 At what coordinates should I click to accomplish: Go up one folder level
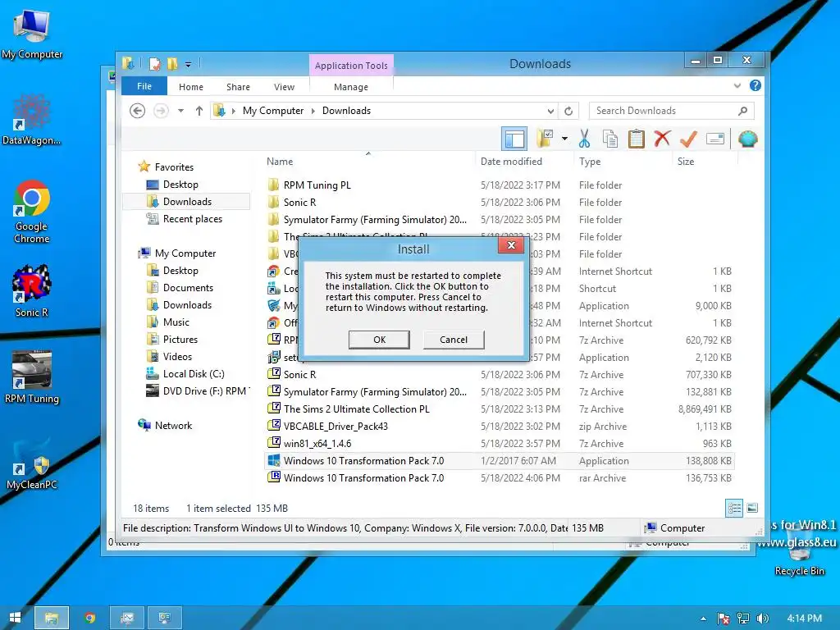[x=199, y=111]
